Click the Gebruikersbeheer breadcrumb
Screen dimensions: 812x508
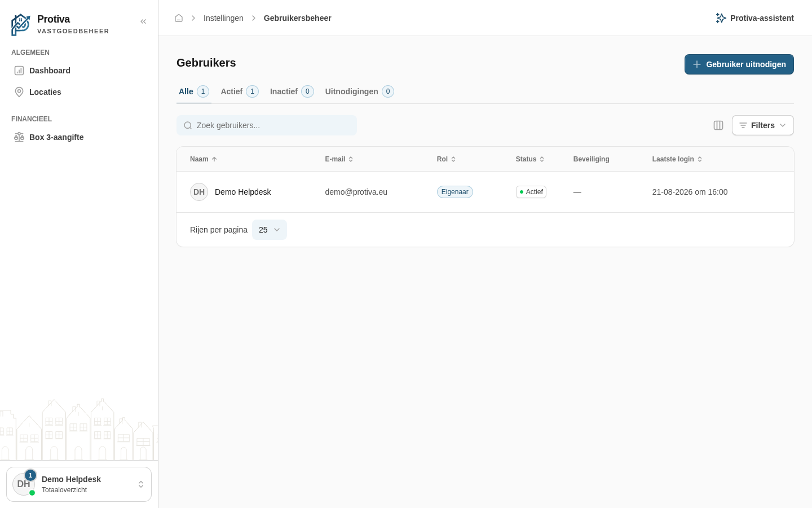(298, 18)
